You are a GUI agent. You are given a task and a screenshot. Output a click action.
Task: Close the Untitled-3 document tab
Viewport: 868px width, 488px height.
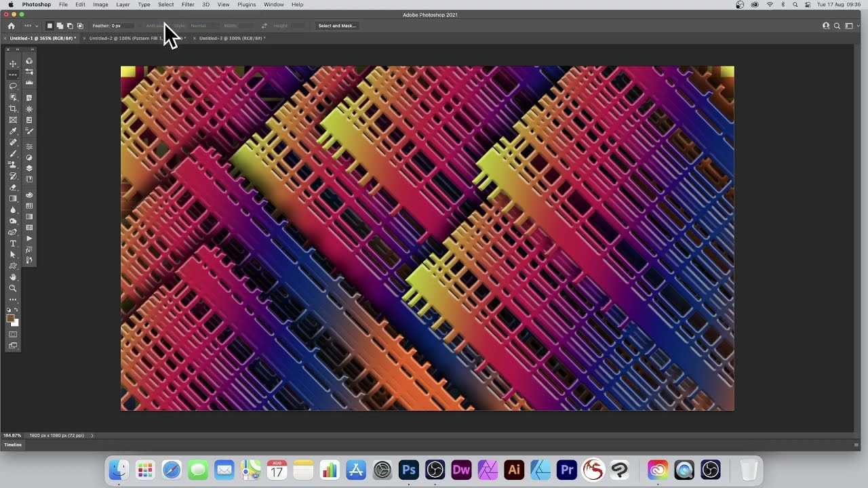[195, 38]
